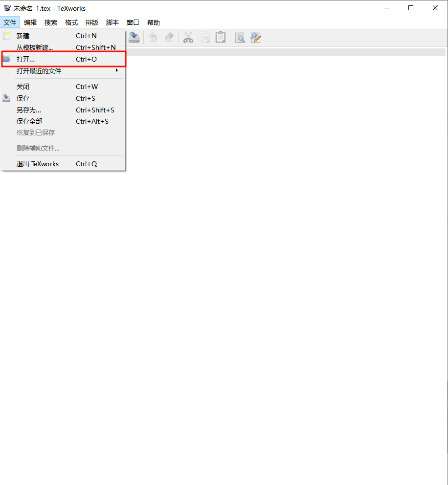Open the 帮助 menu
Image resolution: width=448 pixels, height=485 pixels.
pyautogui.click(x=154, y=22)
